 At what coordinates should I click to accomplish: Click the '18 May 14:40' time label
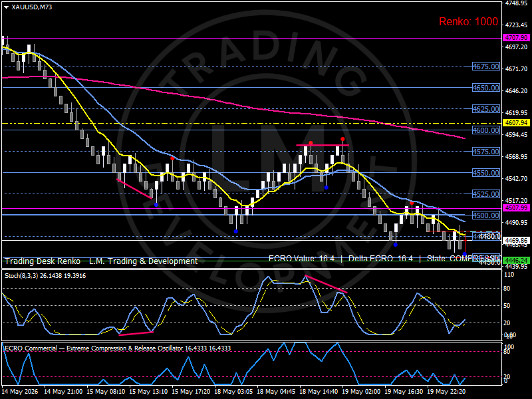pyautogui.click(x=319, y=391)
